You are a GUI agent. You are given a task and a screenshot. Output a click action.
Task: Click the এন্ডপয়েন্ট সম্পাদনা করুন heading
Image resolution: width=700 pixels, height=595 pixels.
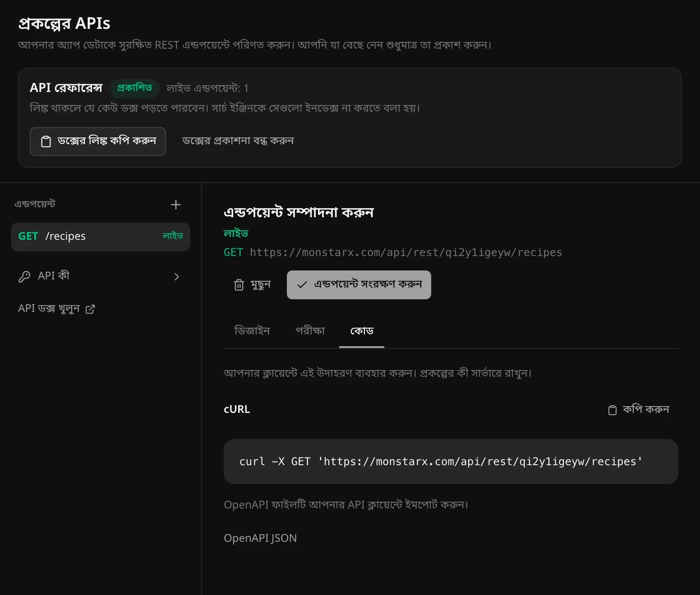coord(299,212)
